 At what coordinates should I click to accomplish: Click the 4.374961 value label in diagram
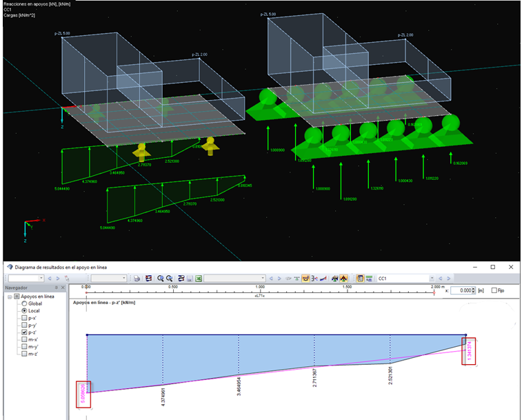(163, 397)
